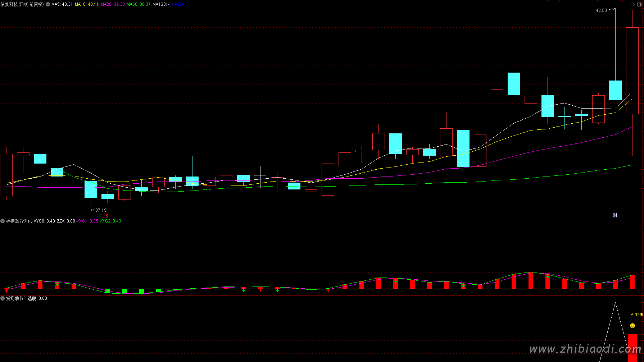
Task: Select the green MA60: 38.37 label
Action: click(x=139, y=4)
